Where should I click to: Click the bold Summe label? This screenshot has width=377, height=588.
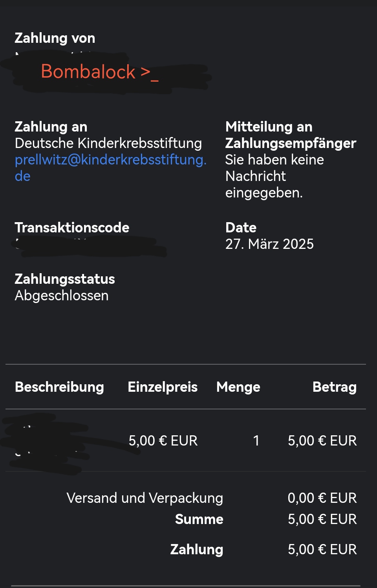[199, 519]
